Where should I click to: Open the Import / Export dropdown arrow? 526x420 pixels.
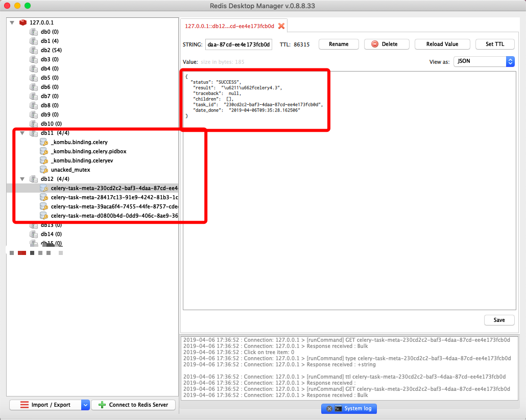[86, 405]
